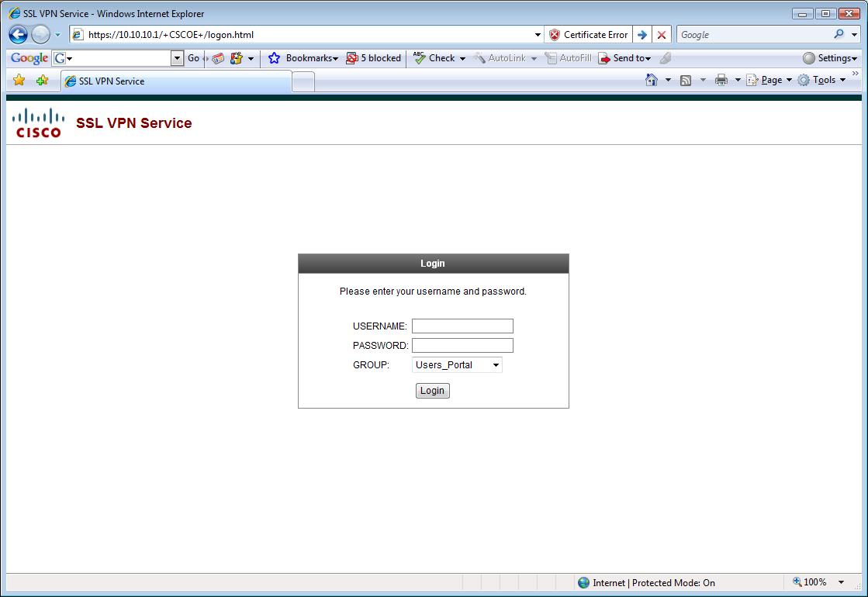
Task: Click the Internet Explorer icon in title bar
Action: (14, 12)
